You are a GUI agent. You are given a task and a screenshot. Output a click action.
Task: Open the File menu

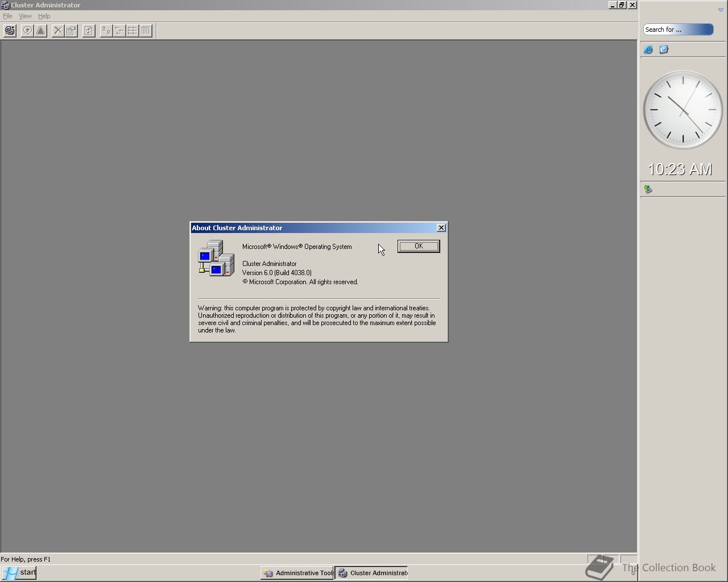(x=7, y=16)
